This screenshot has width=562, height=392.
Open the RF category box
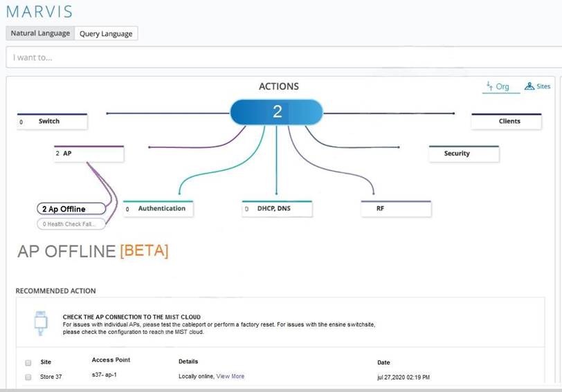pyautogui.click(x=396, y=208)
